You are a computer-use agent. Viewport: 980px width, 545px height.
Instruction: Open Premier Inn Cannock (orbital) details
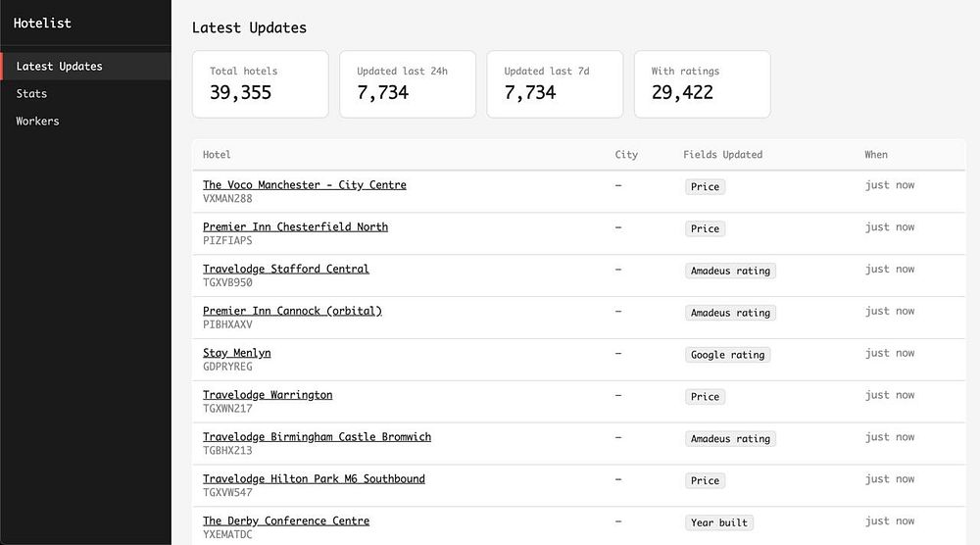(292, 312)
